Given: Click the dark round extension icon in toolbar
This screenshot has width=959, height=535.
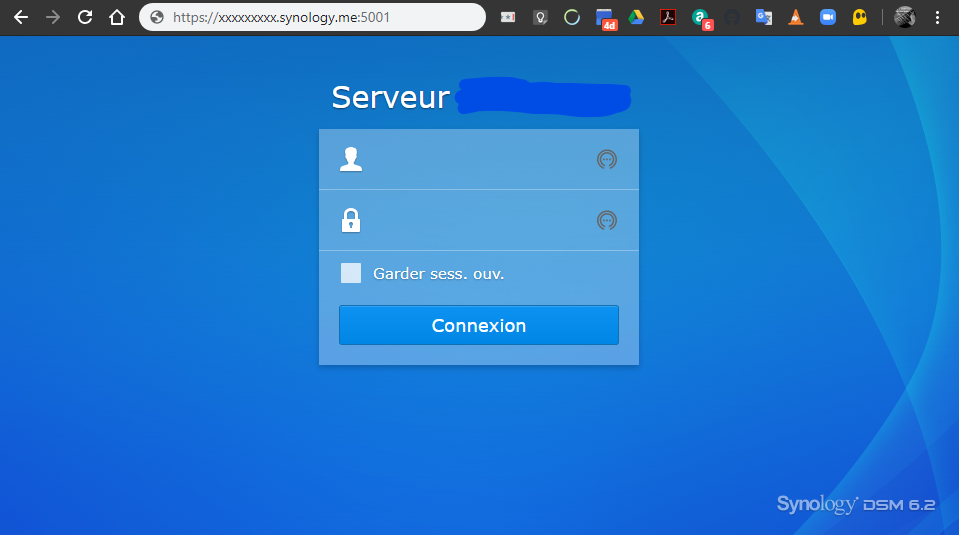Looking at the screenshot, I should click(x=732, y=17).
